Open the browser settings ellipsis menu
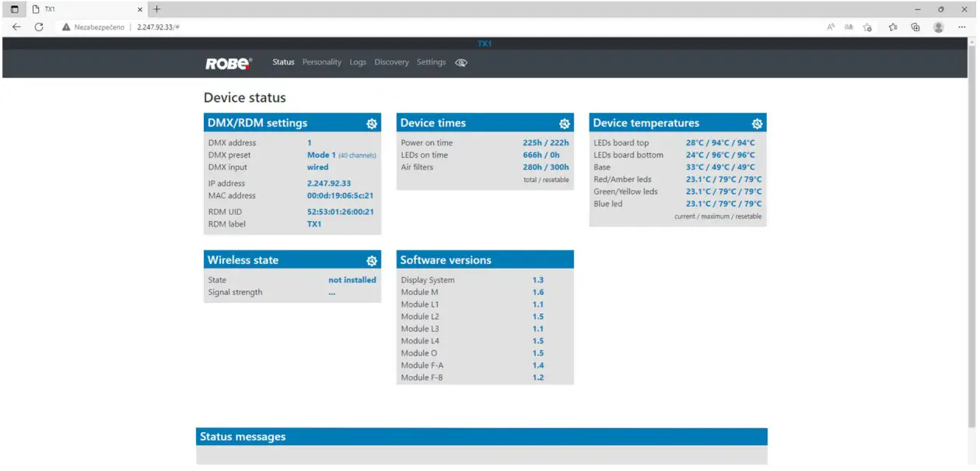Screen dimensions: 980x471 [961, 26]
